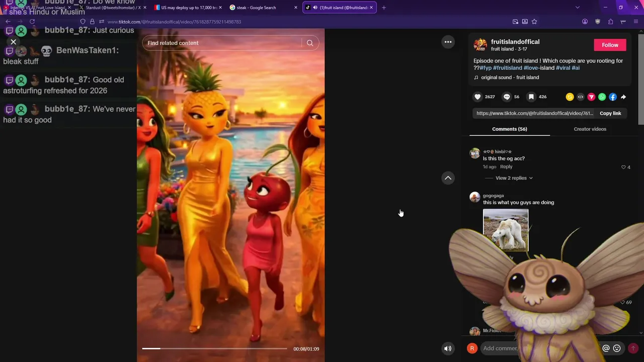
Task: Click original sound - fruit island link
Action: click(x=510, y=77)
